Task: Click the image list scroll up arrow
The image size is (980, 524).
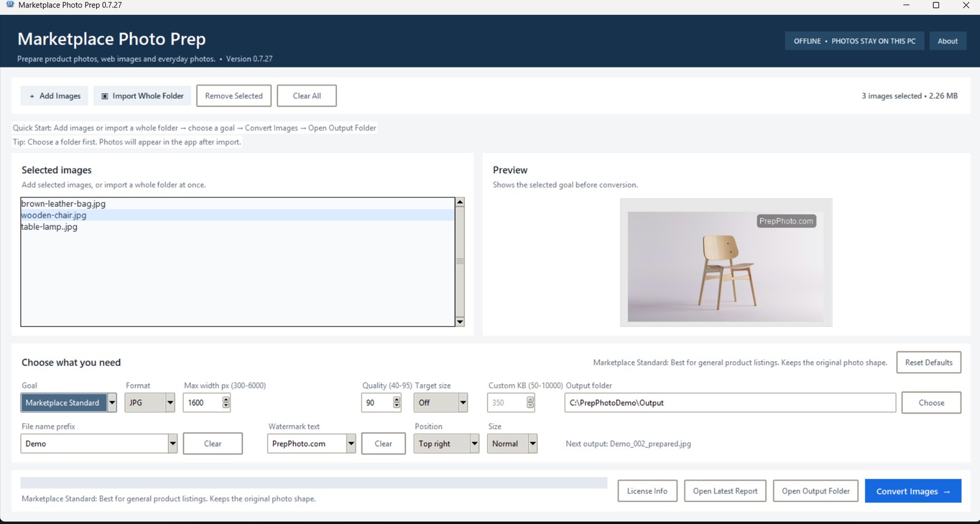Action: [x=460, y=203]
